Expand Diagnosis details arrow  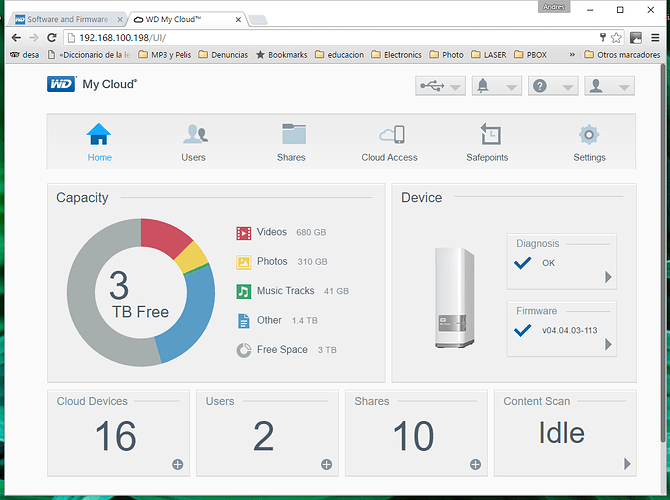tap(608, 277)
